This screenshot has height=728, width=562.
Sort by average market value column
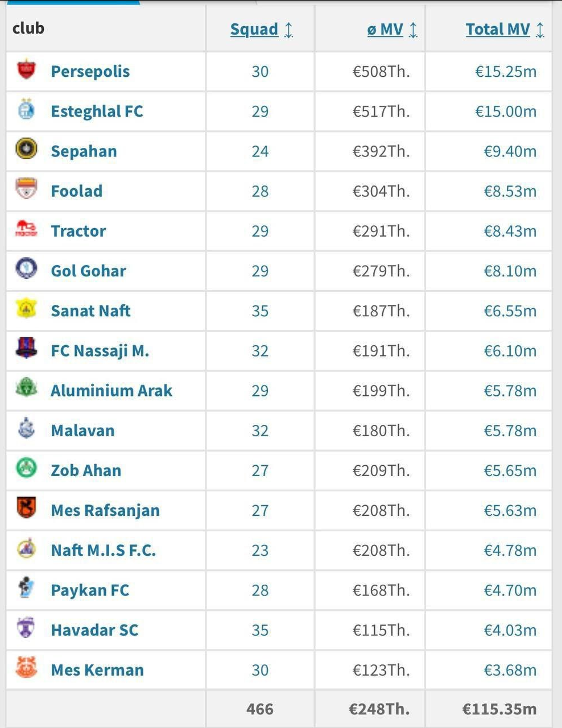point(385,29)
